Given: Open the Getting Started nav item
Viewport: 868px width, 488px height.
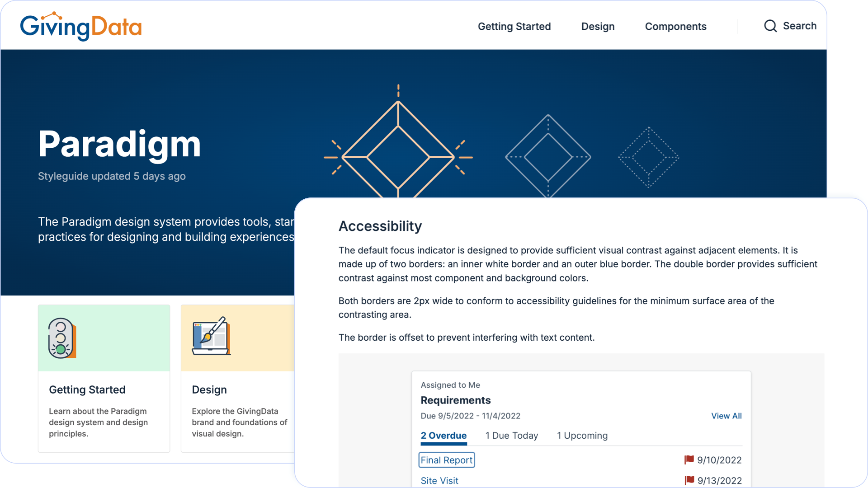Looking at the screenshot, I should 514,26.
